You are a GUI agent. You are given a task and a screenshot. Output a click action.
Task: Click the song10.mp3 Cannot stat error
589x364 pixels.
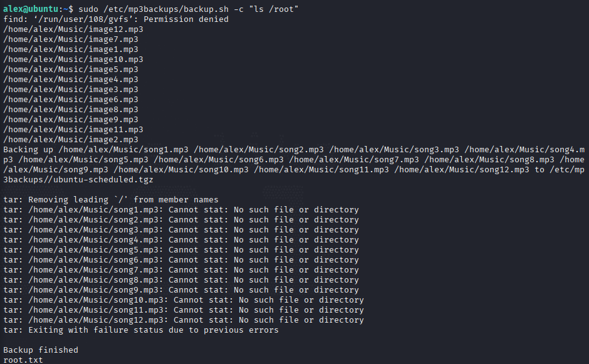(x=184, y=299)
